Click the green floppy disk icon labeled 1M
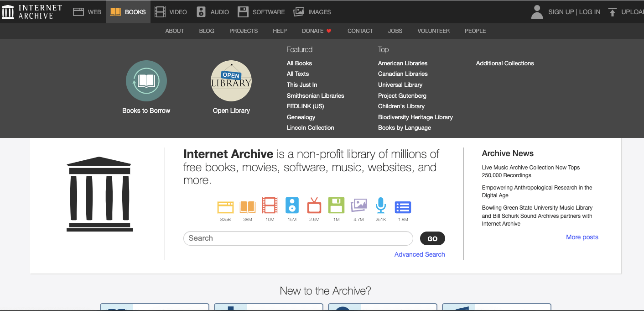This screenshot has width=644, height=311. click(337, 206)
